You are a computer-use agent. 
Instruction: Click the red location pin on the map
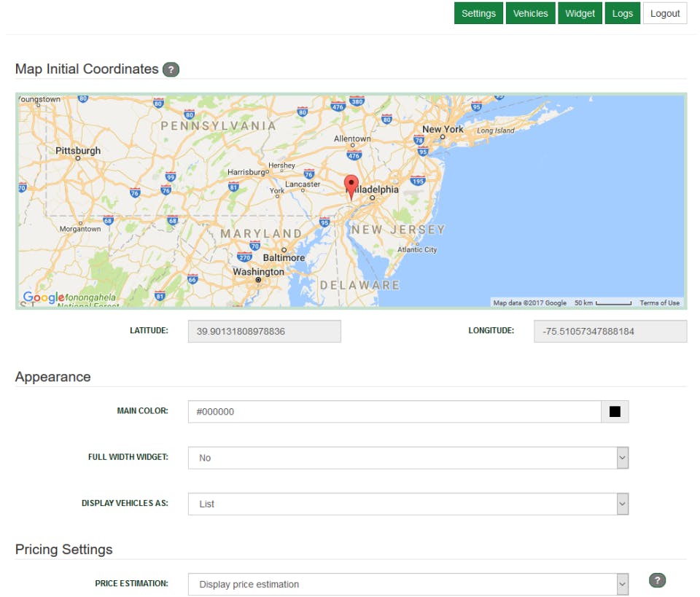[x=351, y=187]
